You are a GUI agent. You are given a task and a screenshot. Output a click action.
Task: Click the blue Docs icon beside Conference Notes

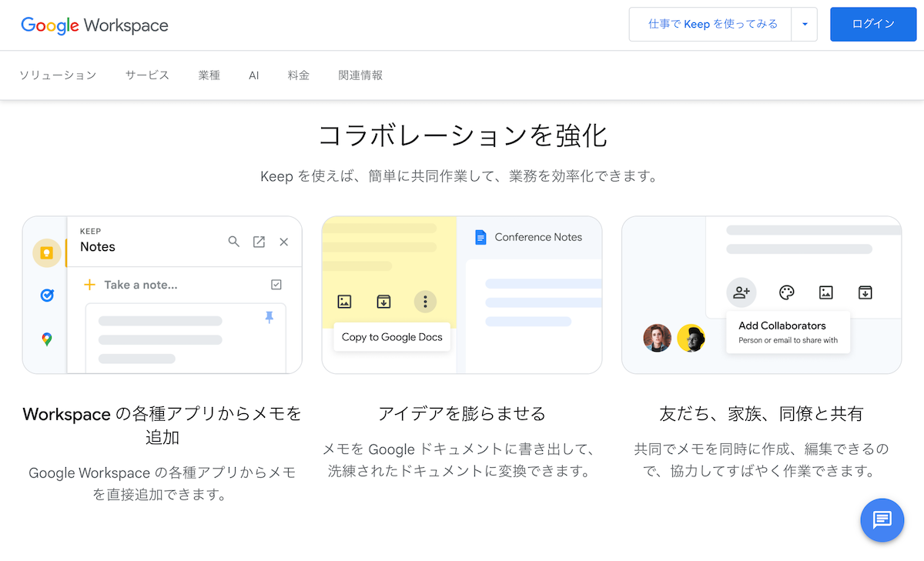[x=481, y=237]
